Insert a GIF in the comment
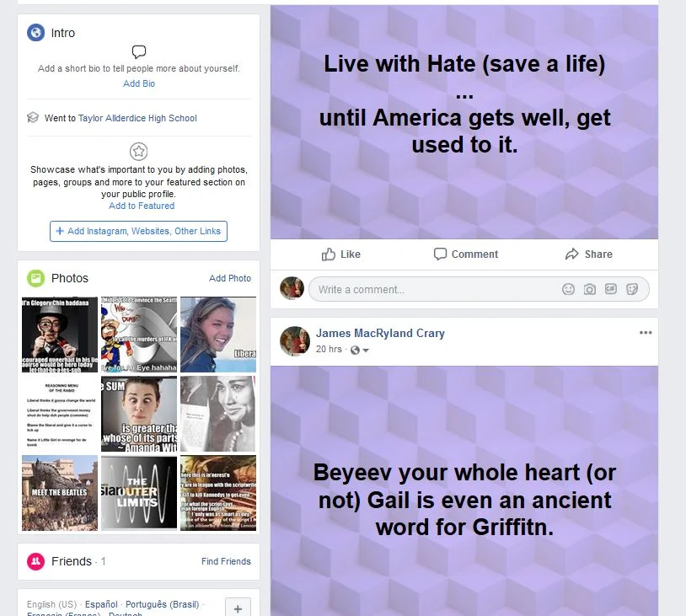This screenshot has height=616, width=686. point(611,289)
